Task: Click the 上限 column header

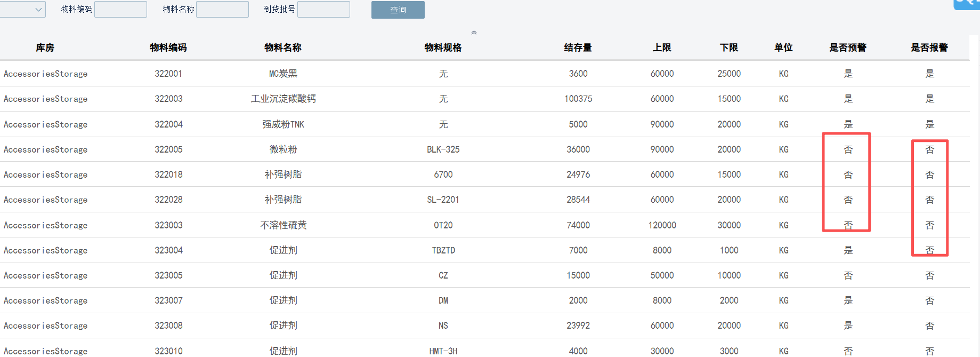Action: coord(662,47)
